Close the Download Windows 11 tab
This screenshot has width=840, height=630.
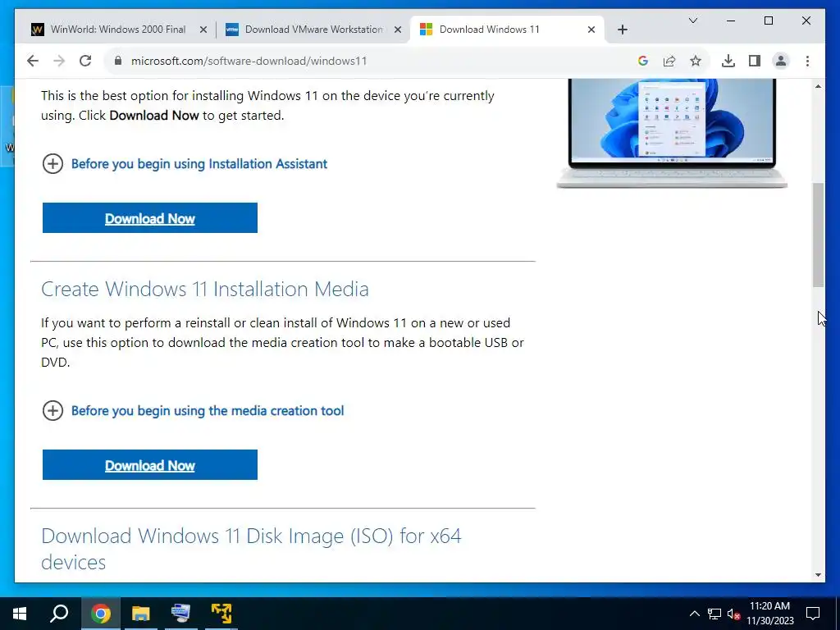pos(591,30)
